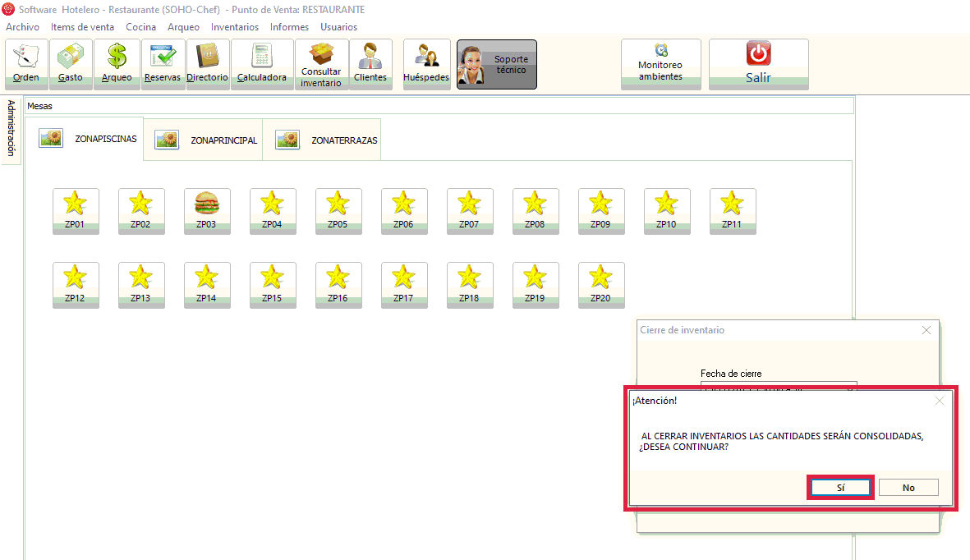This screenshot has height=560, width=970.
Task: Select table ZP03 with burger icon
Action: coord(207,211)
